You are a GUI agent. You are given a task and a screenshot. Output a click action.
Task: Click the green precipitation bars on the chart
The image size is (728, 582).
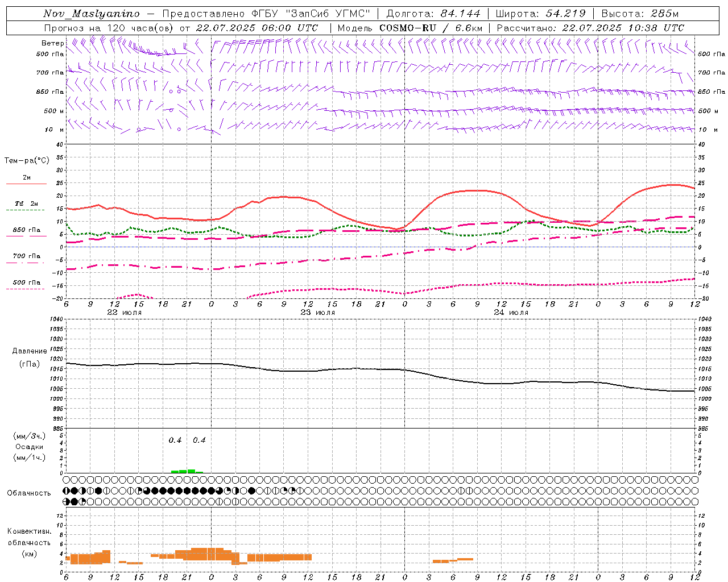(x=187, y=471)
